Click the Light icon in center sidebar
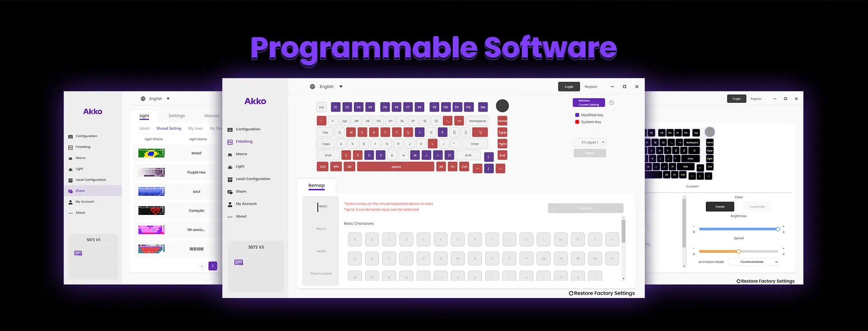Image resolution: width=868 pixels, height=331 pixels. tap(230, 167)
